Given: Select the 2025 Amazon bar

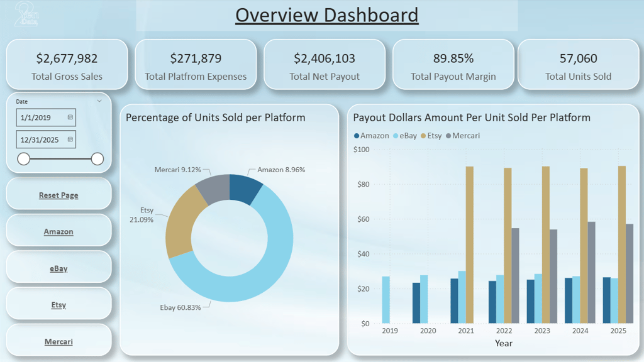Looking at the screenshot, I should [607, 300].
